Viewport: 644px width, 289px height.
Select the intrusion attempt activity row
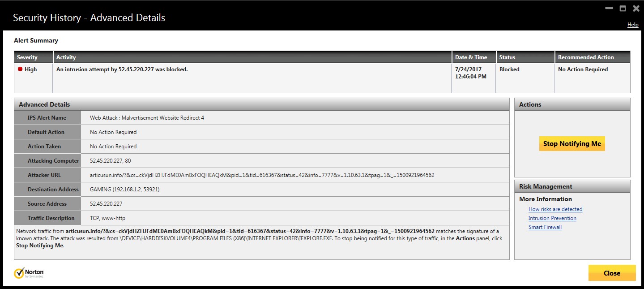coord(122,69)
